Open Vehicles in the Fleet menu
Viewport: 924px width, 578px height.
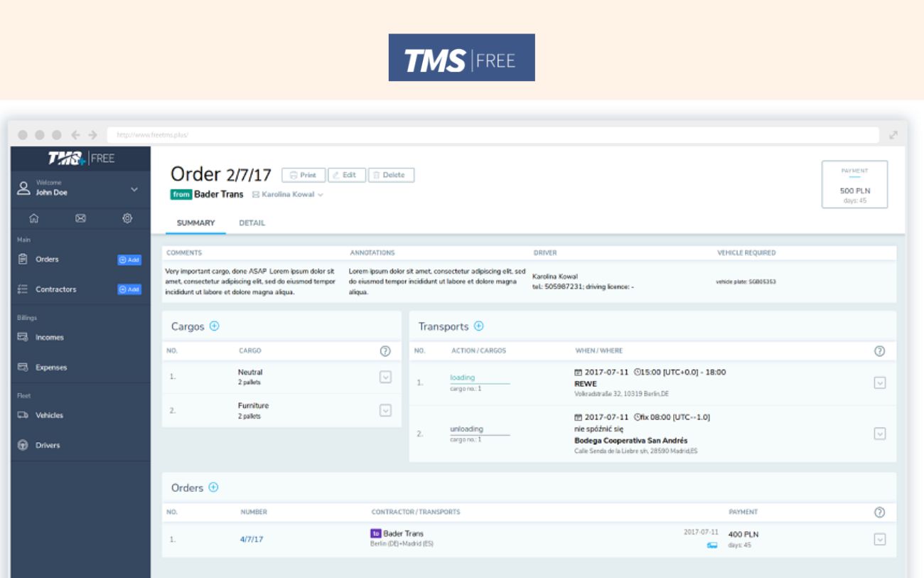click(x=49, y=415)
